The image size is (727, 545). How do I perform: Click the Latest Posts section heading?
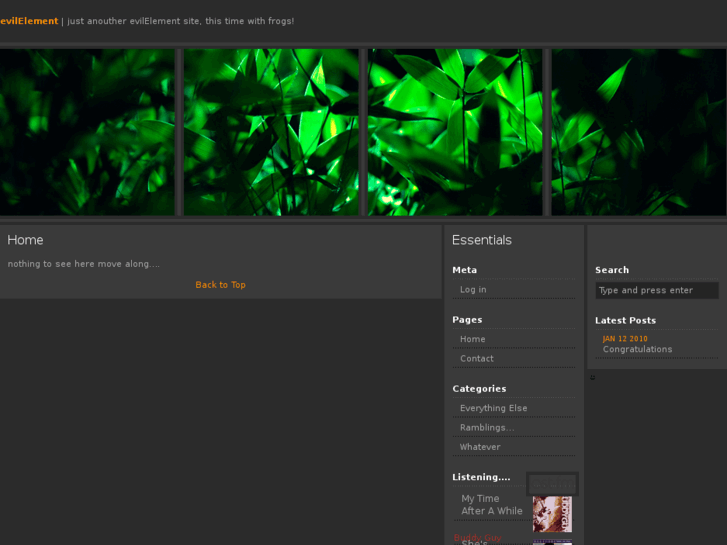pyautogui.click(x=625, y=321)
